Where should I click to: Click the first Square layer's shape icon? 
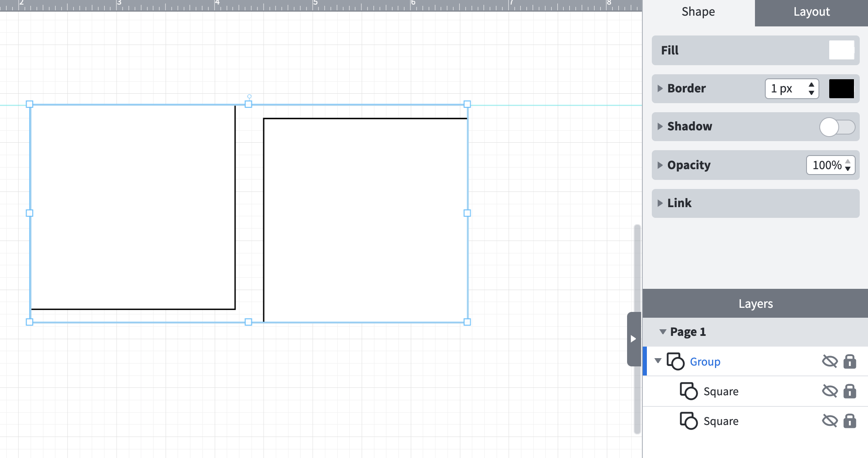click(689, 391)
